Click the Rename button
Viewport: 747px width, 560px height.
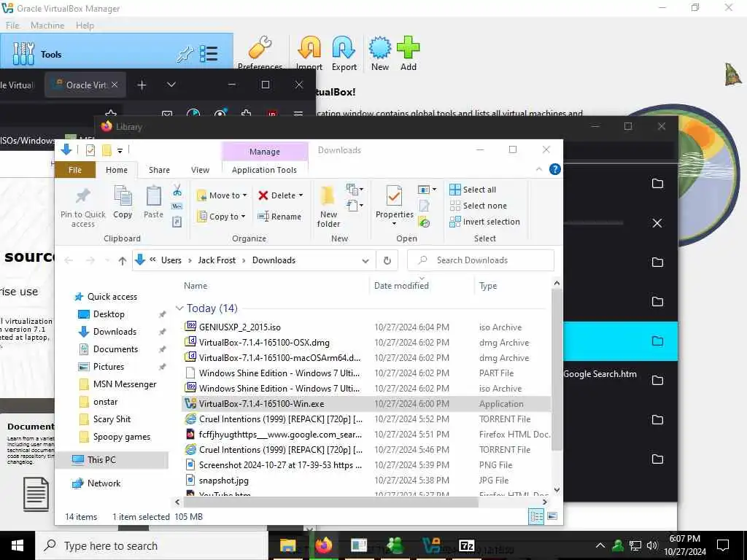(x=279, y=216)
